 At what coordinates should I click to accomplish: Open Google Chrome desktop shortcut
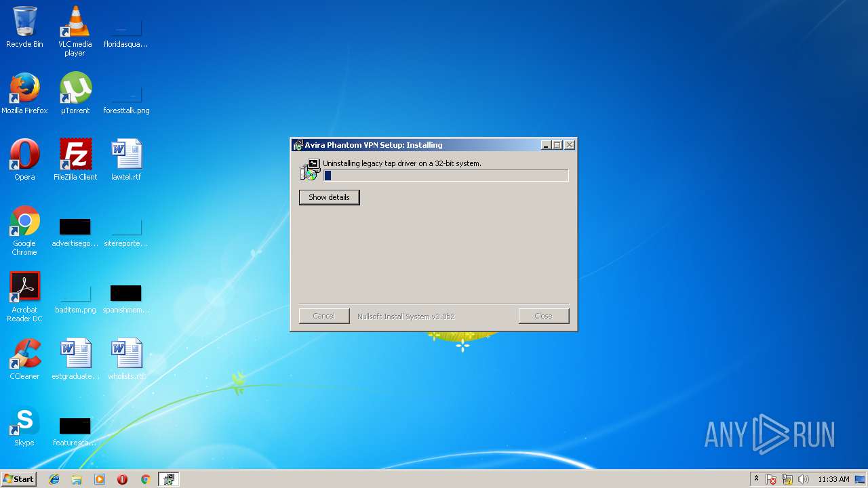[x=24, y=230]
